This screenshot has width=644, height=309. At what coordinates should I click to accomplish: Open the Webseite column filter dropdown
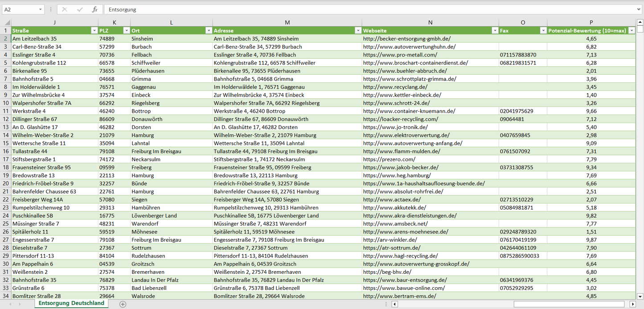[x=494, y=31]
